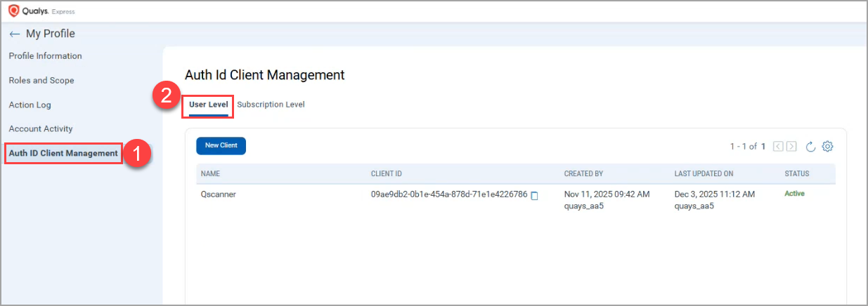868x306 pixels.
Task: Go to previous page of clients
Action: (x=778, y=146)
